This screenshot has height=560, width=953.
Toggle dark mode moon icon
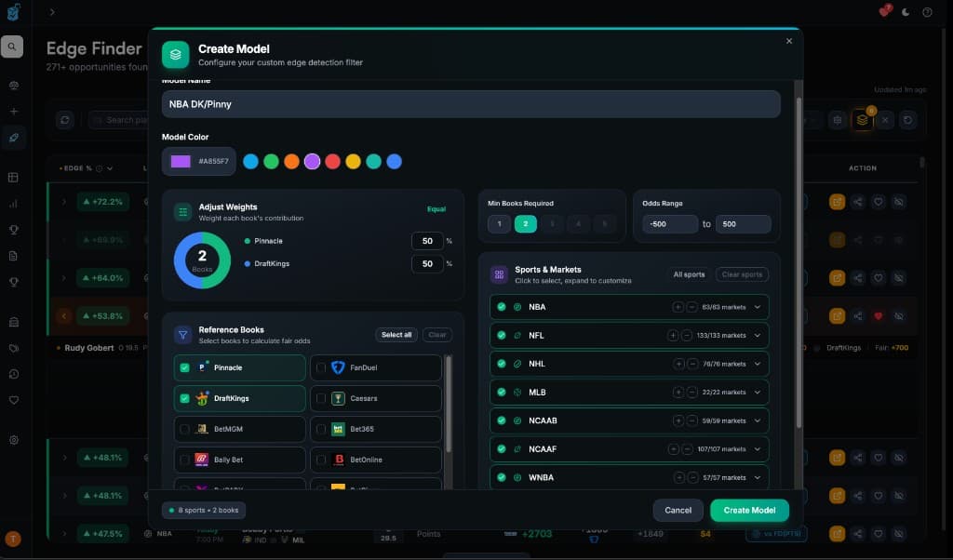[906, 12]
